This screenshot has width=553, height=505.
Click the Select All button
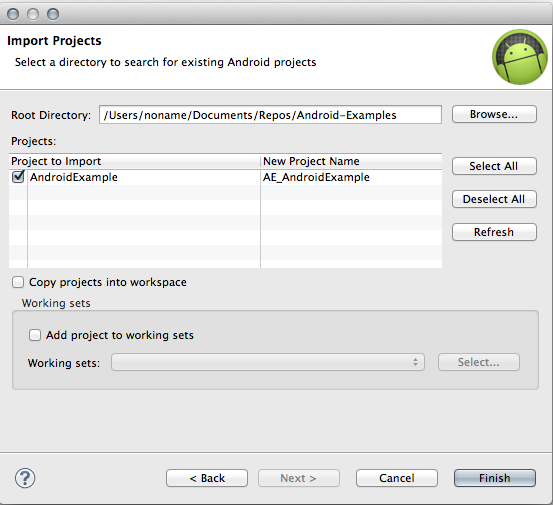[x=494, y=166]
